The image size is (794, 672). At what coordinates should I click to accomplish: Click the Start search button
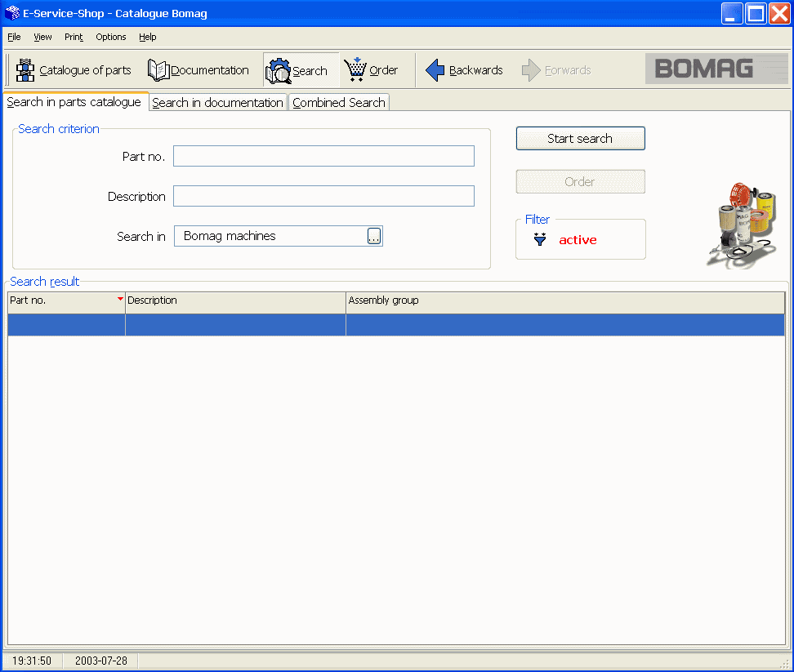(580, 138)
